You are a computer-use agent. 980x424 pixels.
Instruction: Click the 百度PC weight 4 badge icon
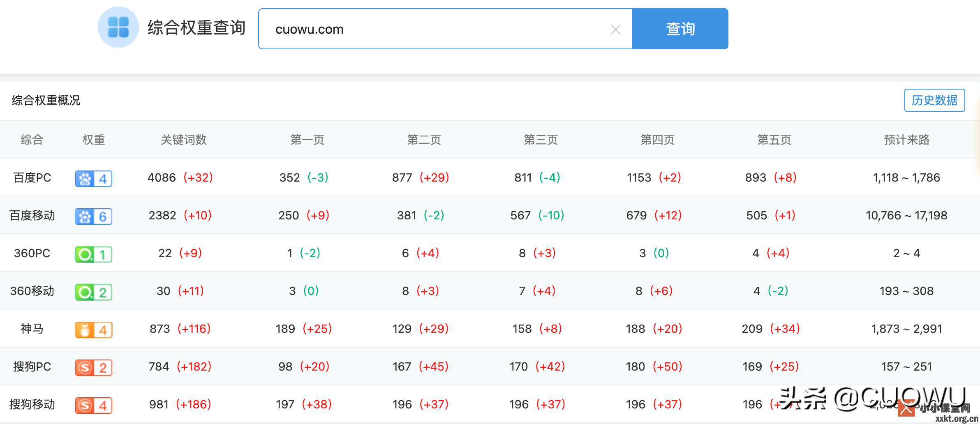tap(94, 179)
